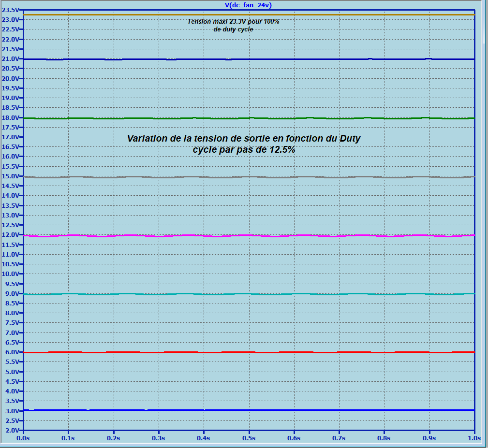Click the 0.4s time axis label
The height and width of the screenshot is (448, 488).
click(x=204, y=438)
